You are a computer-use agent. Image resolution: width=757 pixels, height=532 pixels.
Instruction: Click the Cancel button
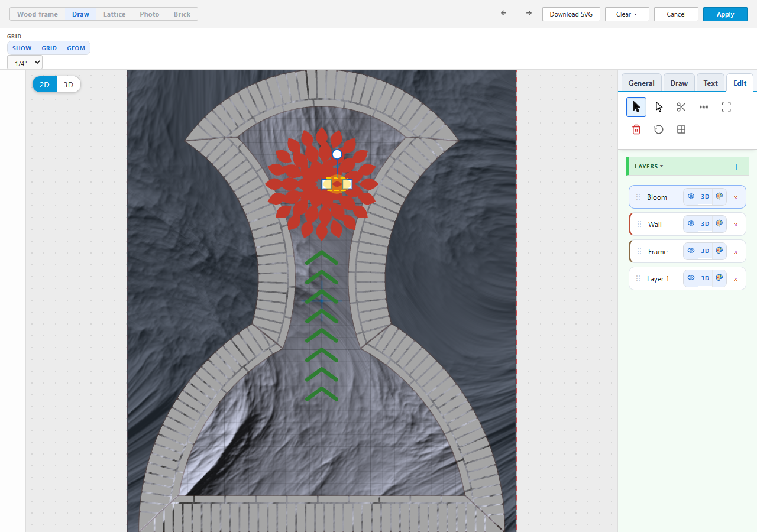pos(676,14)
